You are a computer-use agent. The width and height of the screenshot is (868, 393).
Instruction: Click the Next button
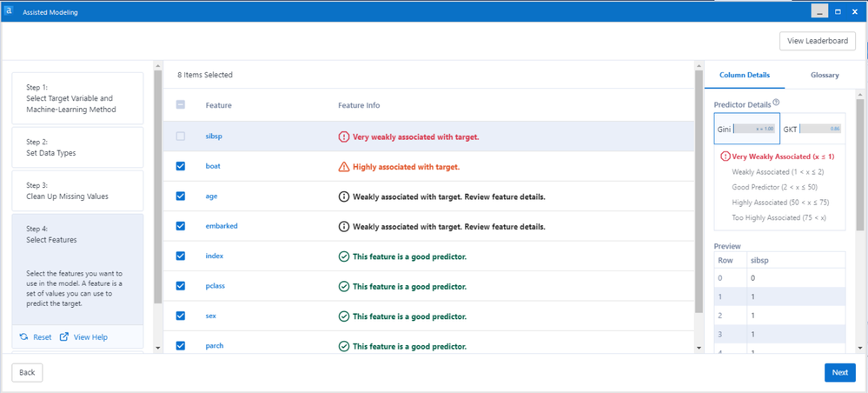tap(840, 372)
